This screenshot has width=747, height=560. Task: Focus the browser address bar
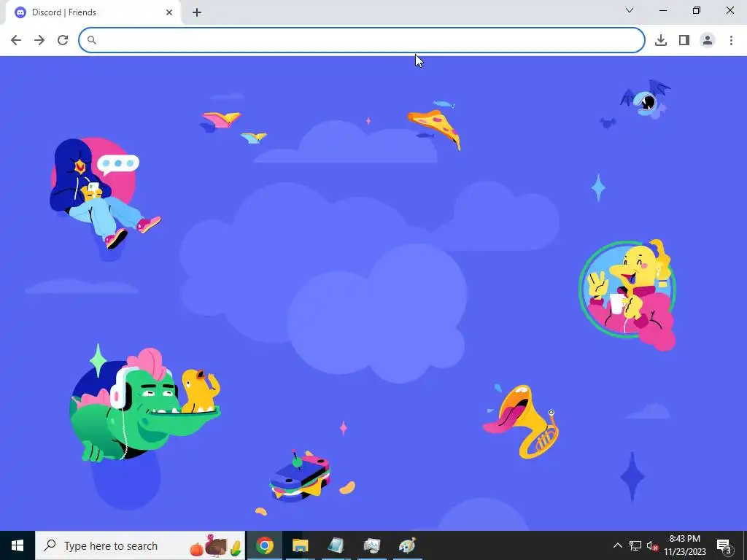362,40
